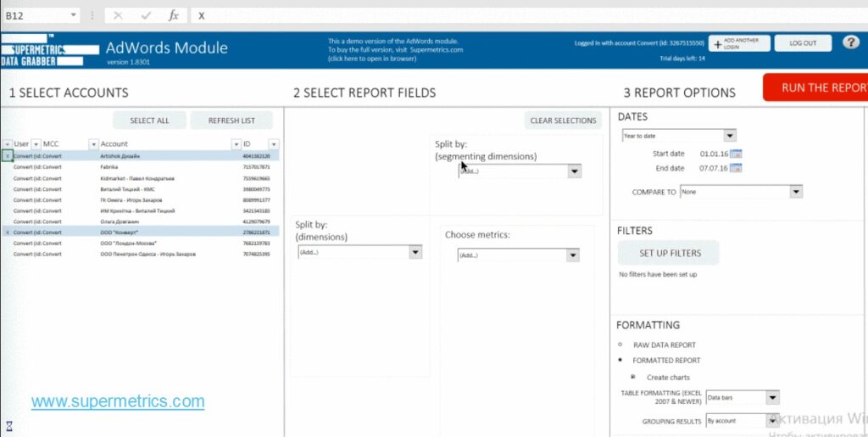Screen dimensions: 868x437
Task: Toggle selection mark on ООО "Конверт" row
Action: coord(7,233)
